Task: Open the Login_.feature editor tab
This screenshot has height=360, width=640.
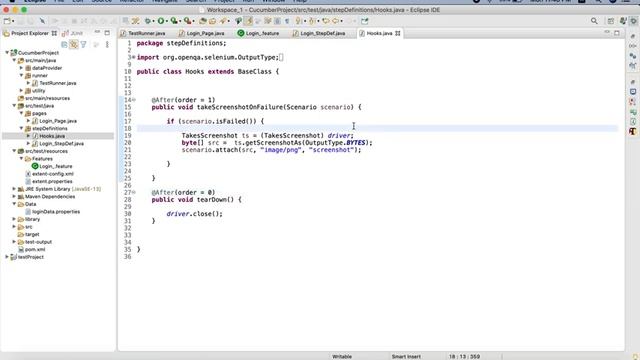Action: click(259, 33)
